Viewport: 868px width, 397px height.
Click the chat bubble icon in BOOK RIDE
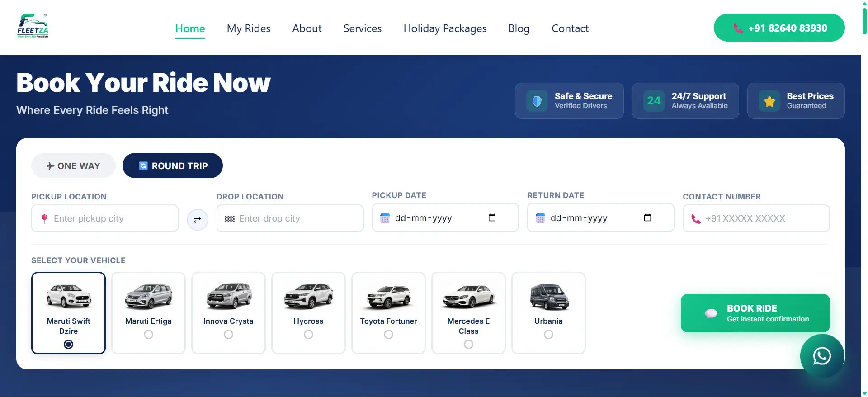(x=711, y=313)
